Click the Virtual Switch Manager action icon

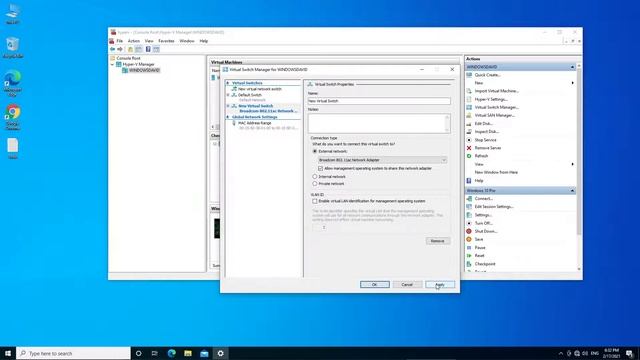(x=469, y=107)
